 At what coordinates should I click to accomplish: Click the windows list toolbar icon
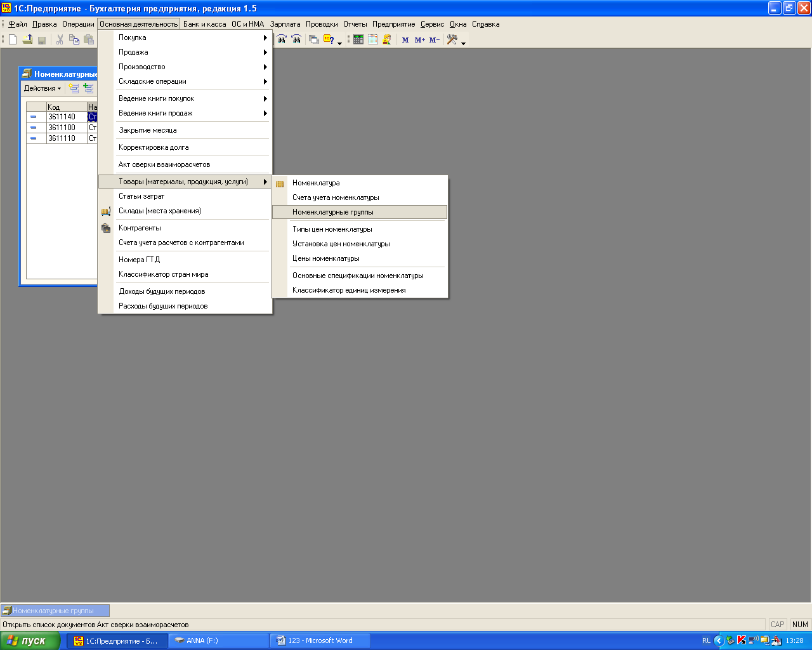[313, 39]
